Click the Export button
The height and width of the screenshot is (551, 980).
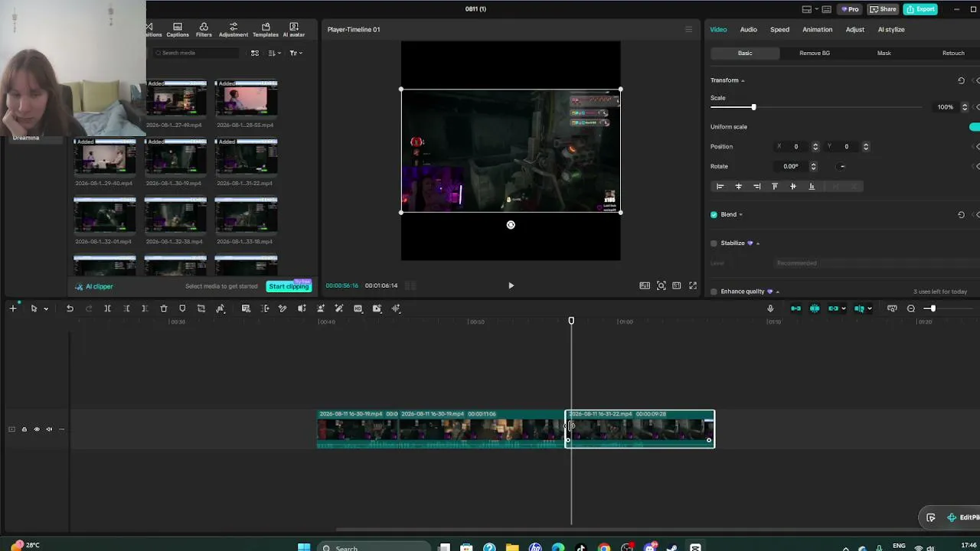920,9
